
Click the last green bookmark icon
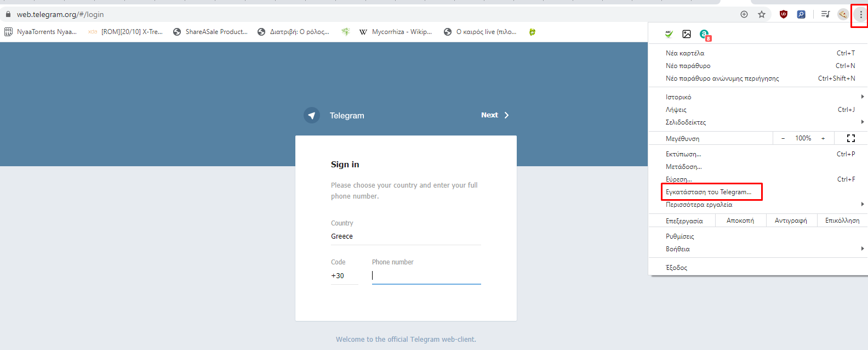(532, 32)
